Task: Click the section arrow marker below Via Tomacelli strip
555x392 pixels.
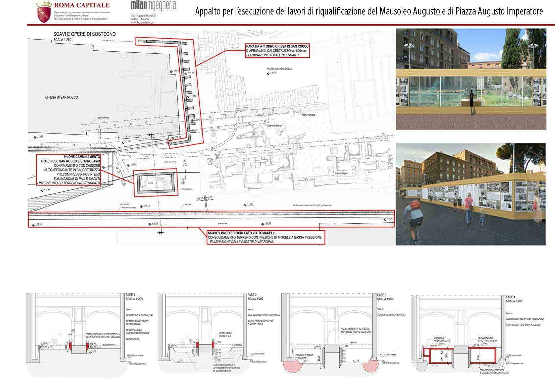Action: pos(161,233)
